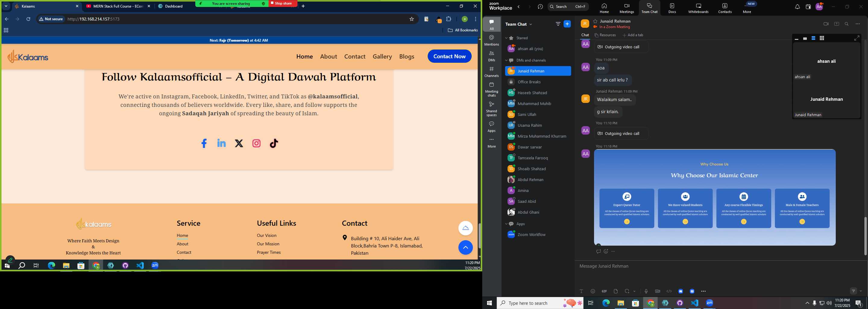The image size is (868, 309).
Task: Open the Mentions section in the Zoom sidebar
Action: (x=492, y=40)
